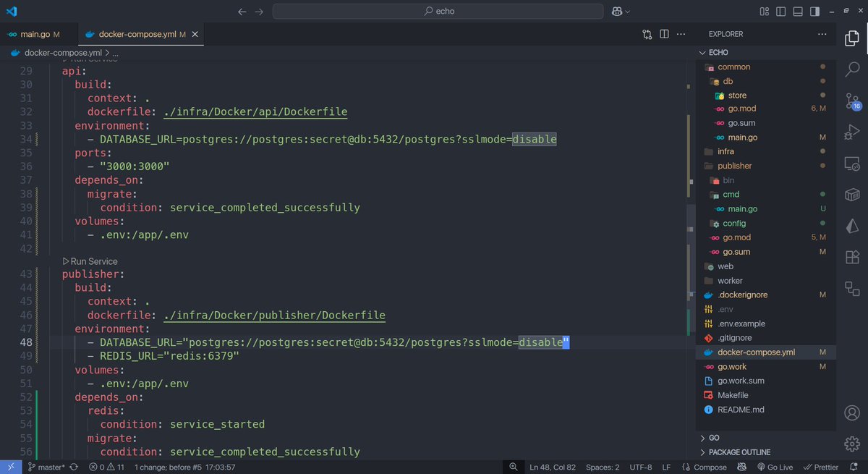
Task: Change indentation via Spaces: 2
Action: coord(603,467)
